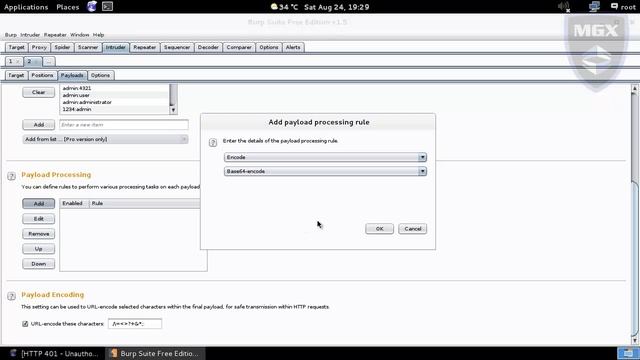Viewport: 640px width, 360px height.
Task: Open help for Payload Encoding section
Action: coord(11,296)
